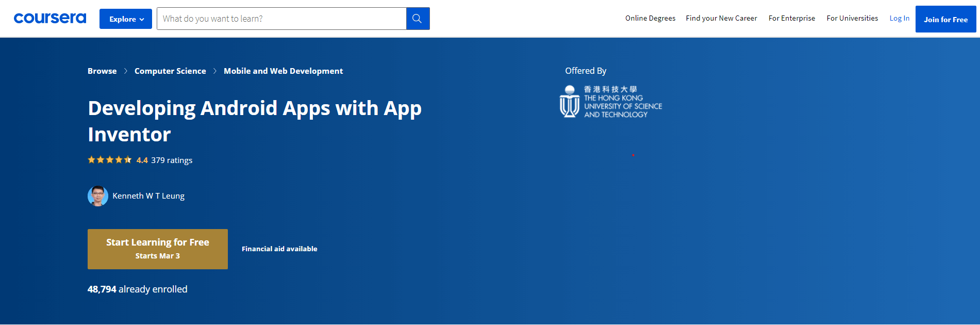Click the search magnifier button
The height and width of the screenshot is (325, 980).
click(418, 19)
